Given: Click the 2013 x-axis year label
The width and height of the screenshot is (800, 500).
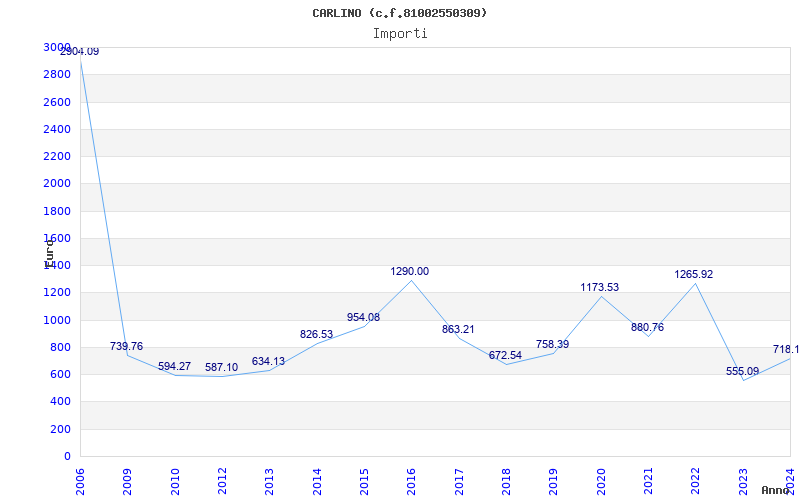Looking at the screenshot, I should [x=269, y=482].
